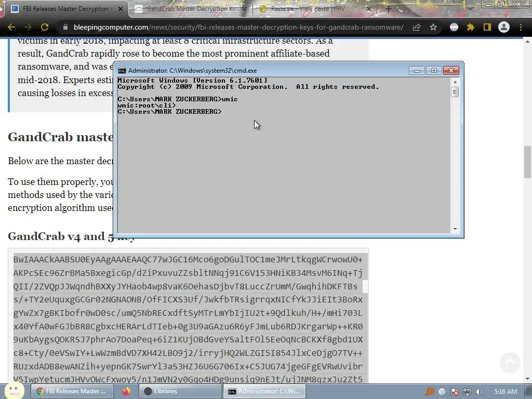The width and height of the screenshot is (532, 399).
Task: Open the volume speaker tray icon
Action: click(479, 392)
